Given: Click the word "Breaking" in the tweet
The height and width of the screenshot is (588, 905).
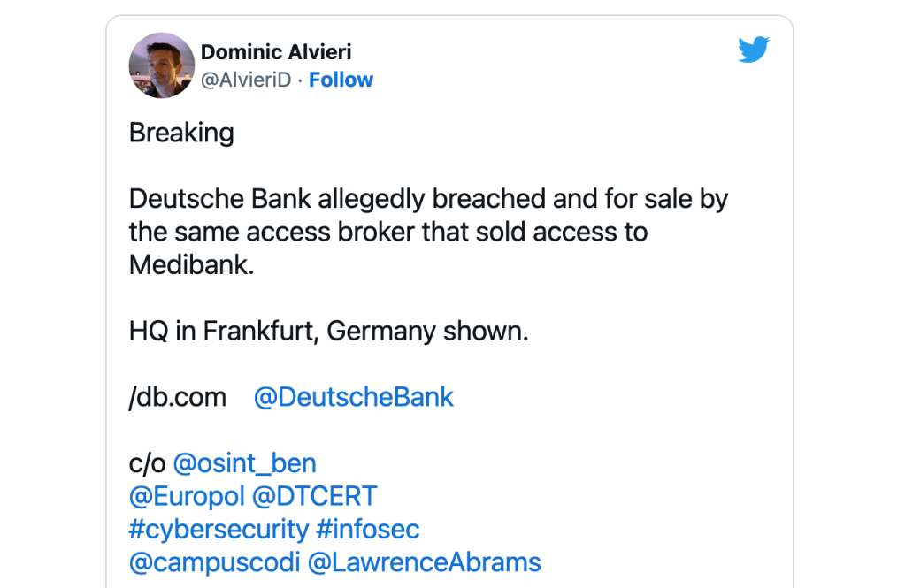Looking at the screenshot, I should [x=181, y=133].
